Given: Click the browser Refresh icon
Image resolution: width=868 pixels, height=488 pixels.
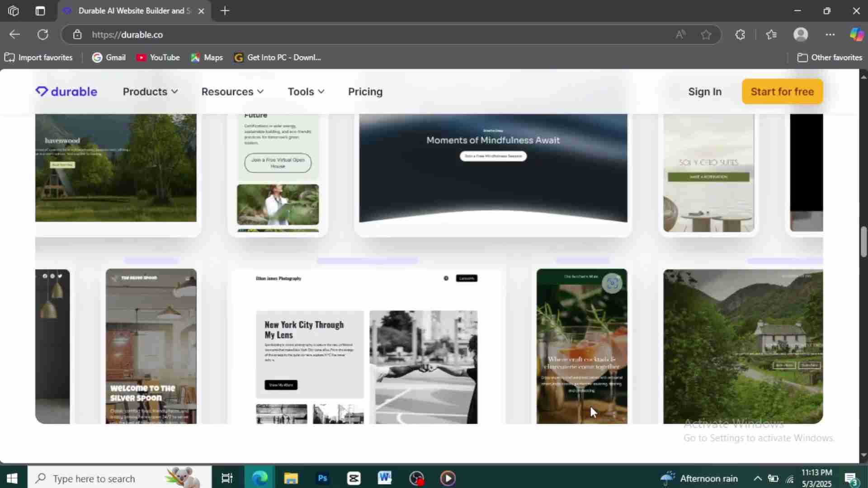Looking at the screenshot, I should click(x=43, y=35).
